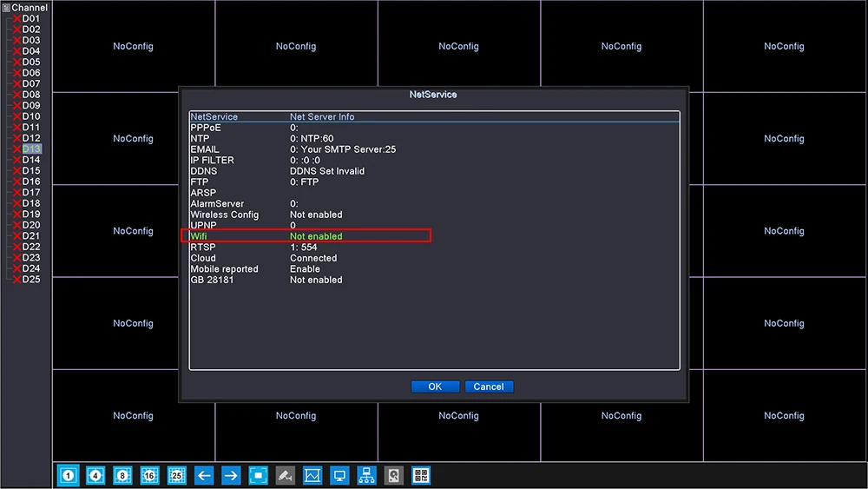Select the DDNS service row

point(435,171)
